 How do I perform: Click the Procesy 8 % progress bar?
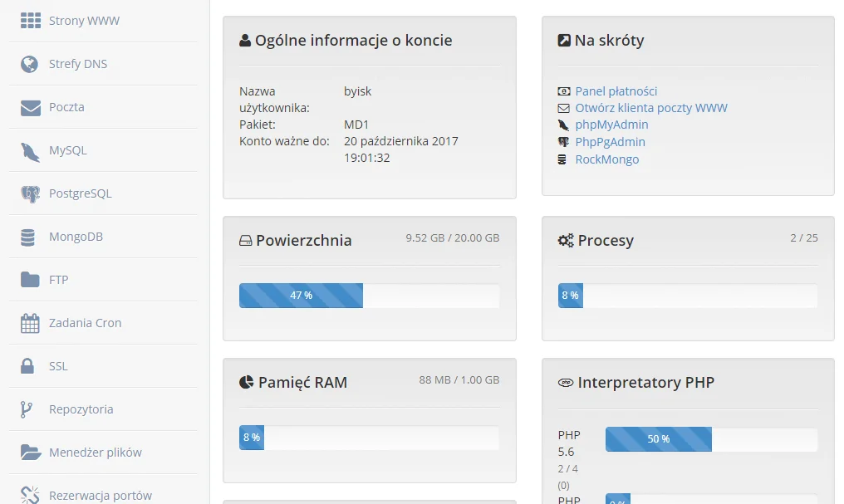click(x=688, y=296)
